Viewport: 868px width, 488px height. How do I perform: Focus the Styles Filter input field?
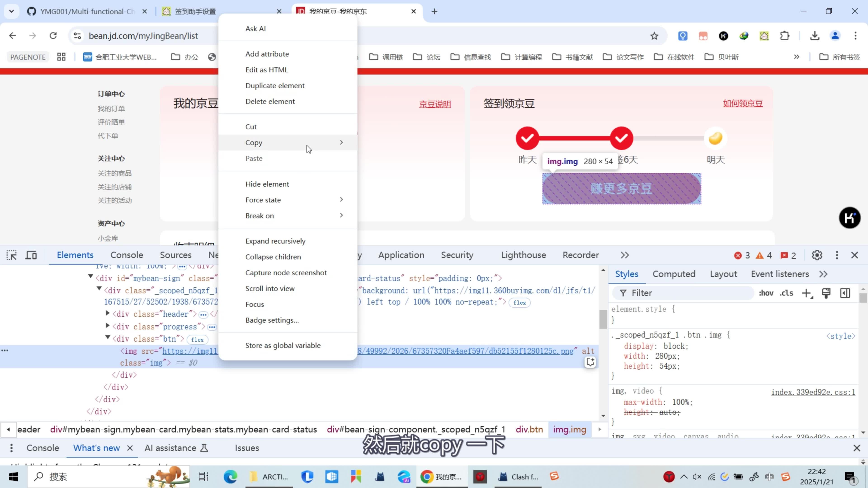coord(683,293)
